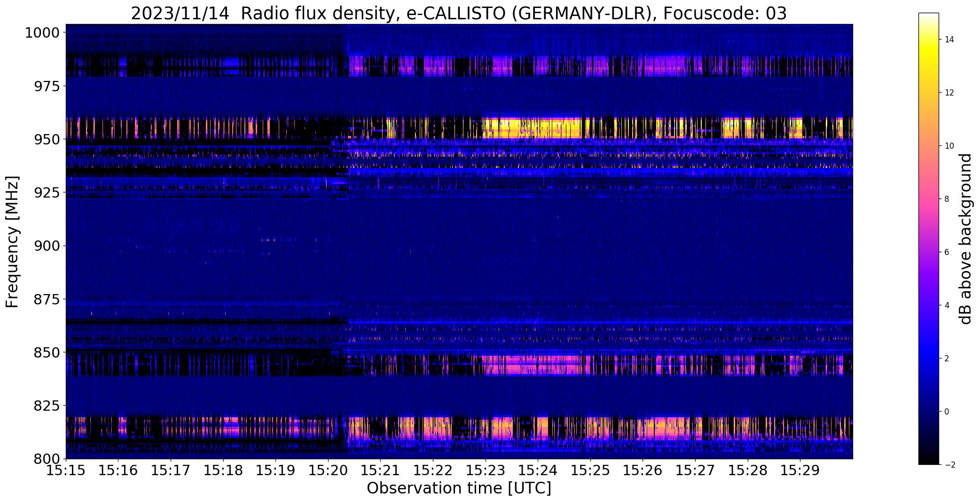Click the colorbar tick label 4
This screenshot has height=502, width=980.
click(947, 305)
